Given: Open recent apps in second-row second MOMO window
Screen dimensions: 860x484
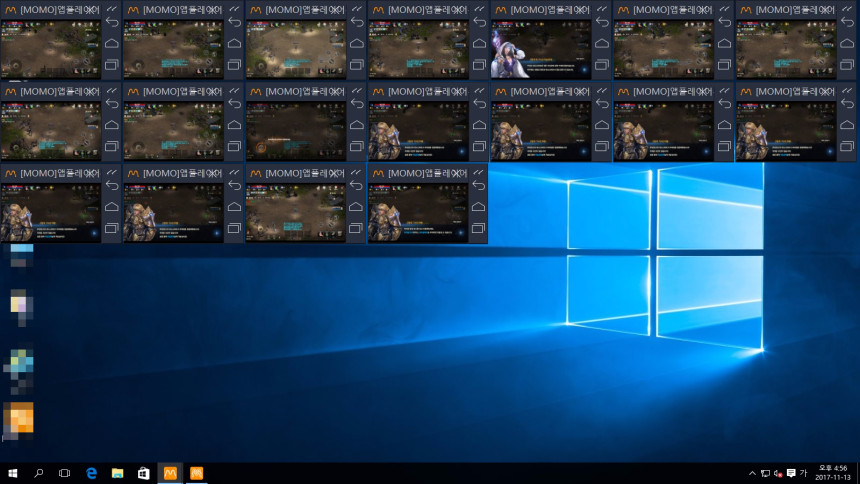Looking at the screenshot, I should tap(235, 147).
